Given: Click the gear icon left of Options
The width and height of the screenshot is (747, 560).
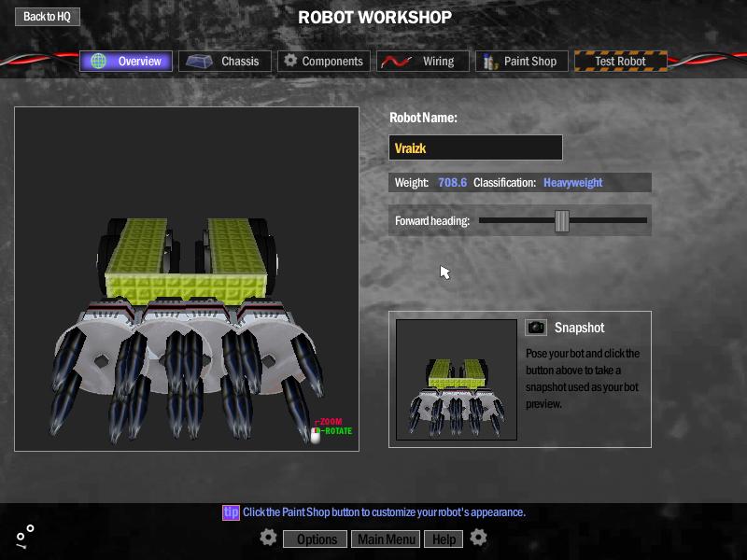Looking at the screenshot, I should point(268,538).
